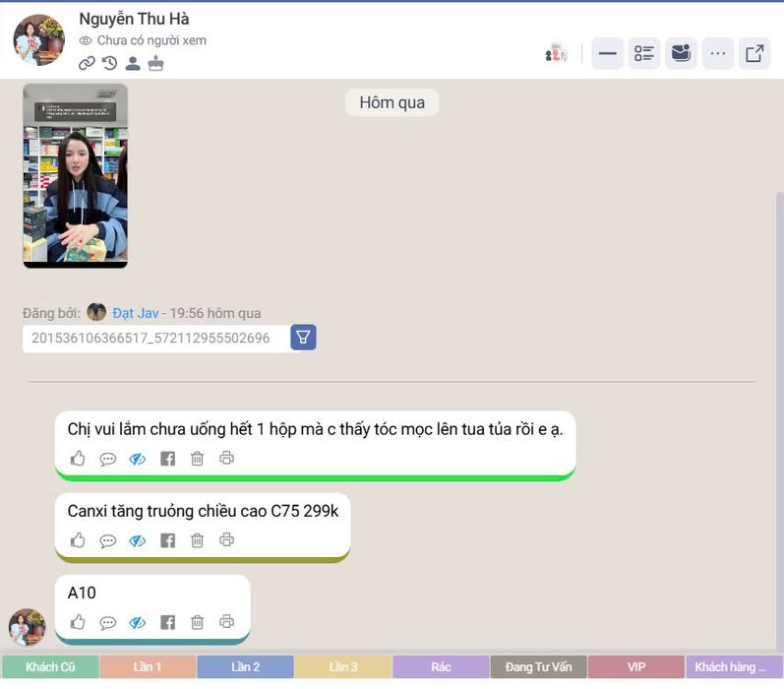The width and height of the screenshot is (784, 689).
Task: Open conversation in external pop-out window
Action: 754,53
